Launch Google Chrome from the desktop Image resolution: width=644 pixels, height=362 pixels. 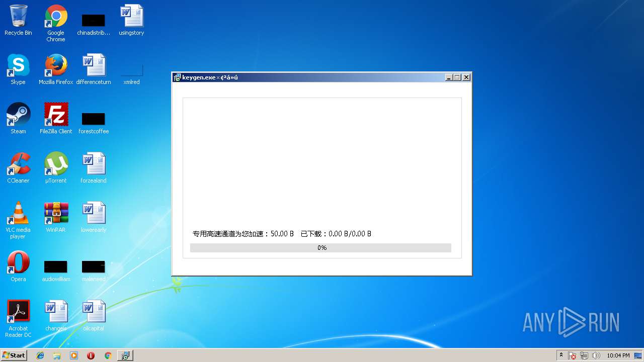[56, 23]
